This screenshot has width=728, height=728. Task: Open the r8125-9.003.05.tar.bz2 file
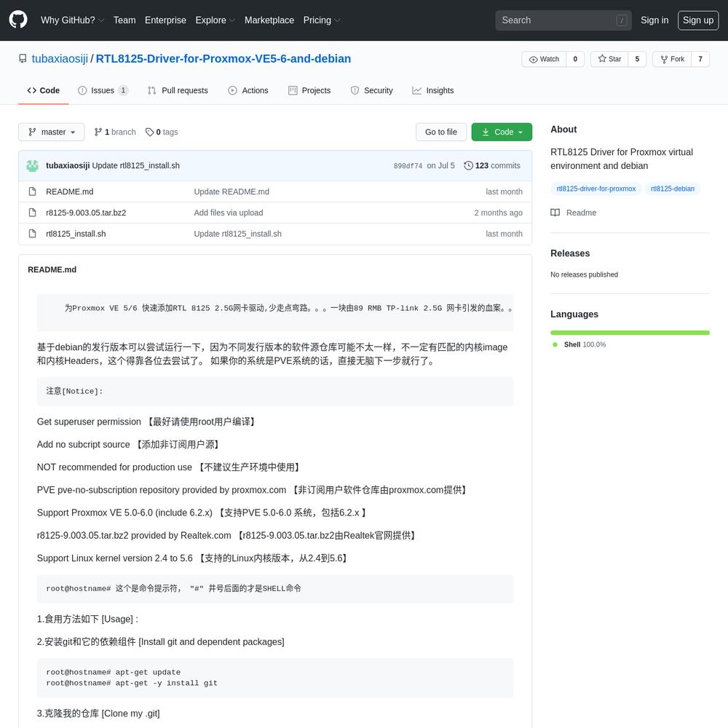point(86,213)
